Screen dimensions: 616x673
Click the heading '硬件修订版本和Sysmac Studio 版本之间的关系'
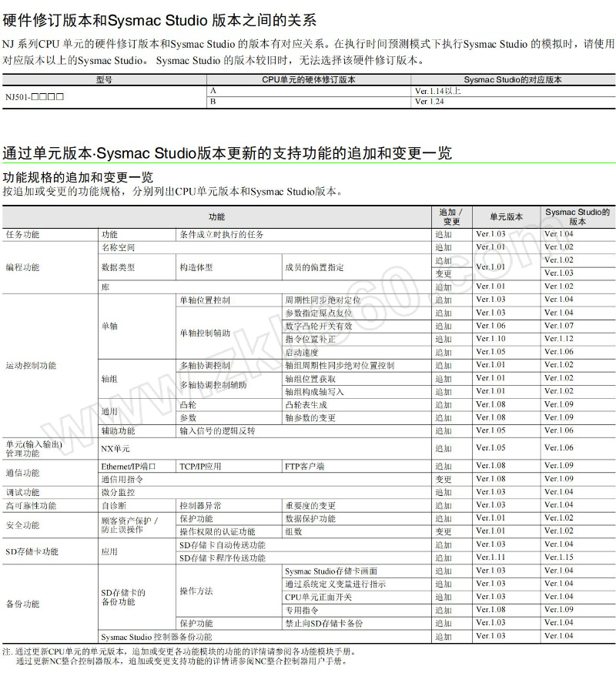click(159, 20)
